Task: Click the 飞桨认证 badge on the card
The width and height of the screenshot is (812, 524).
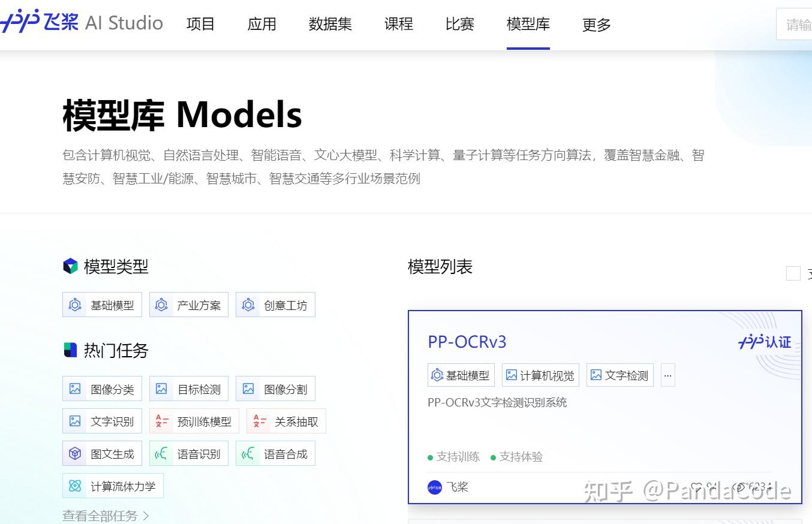Action: pyautogui.click(x=765, y=342)
